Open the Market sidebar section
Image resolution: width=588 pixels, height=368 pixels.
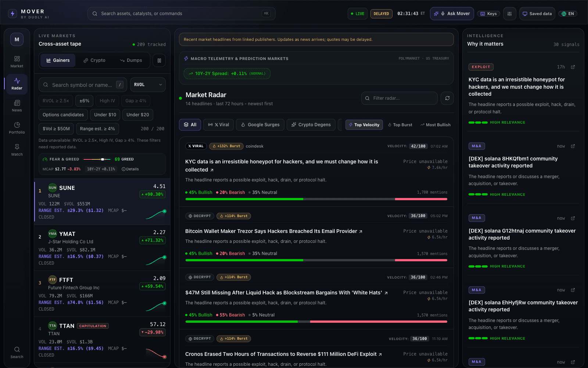tap(17, 62)
